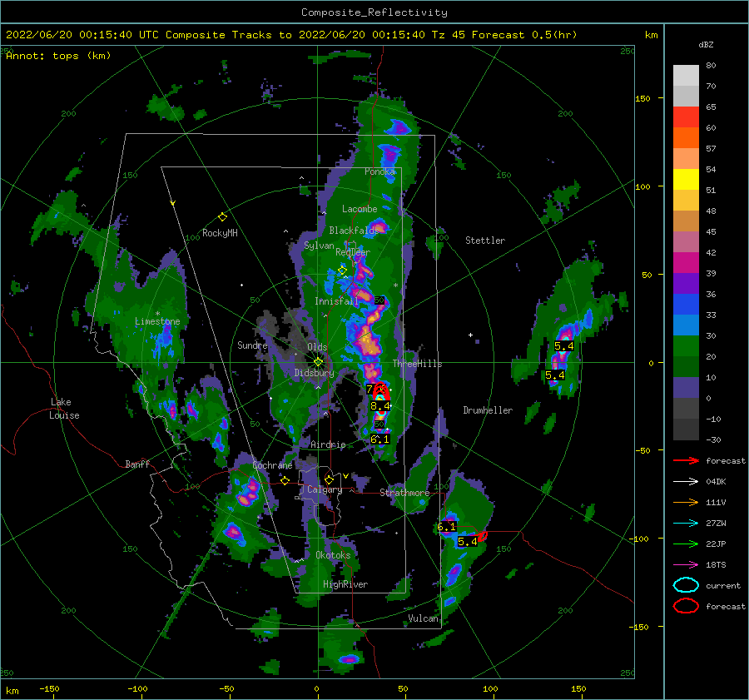Click the 8.4 storm top label

[380, 406]
